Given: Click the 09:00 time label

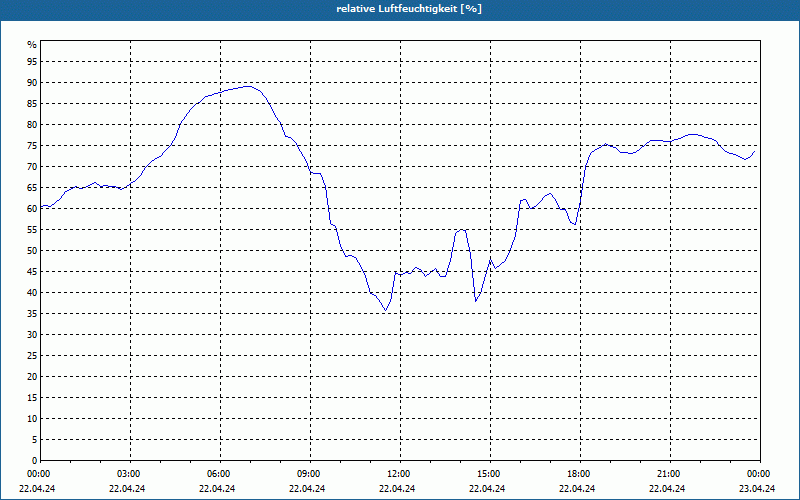Looking at the screenshot, I should (310, 474).
